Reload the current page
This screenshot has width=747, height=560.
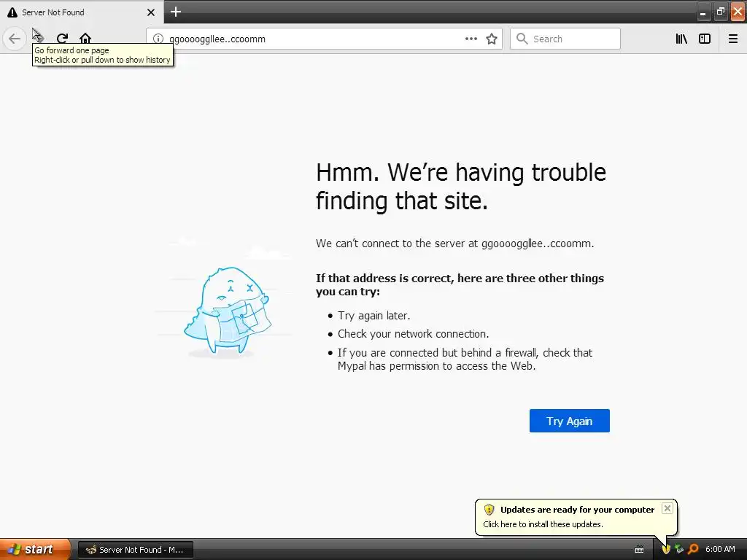click(x=62, y=39)
